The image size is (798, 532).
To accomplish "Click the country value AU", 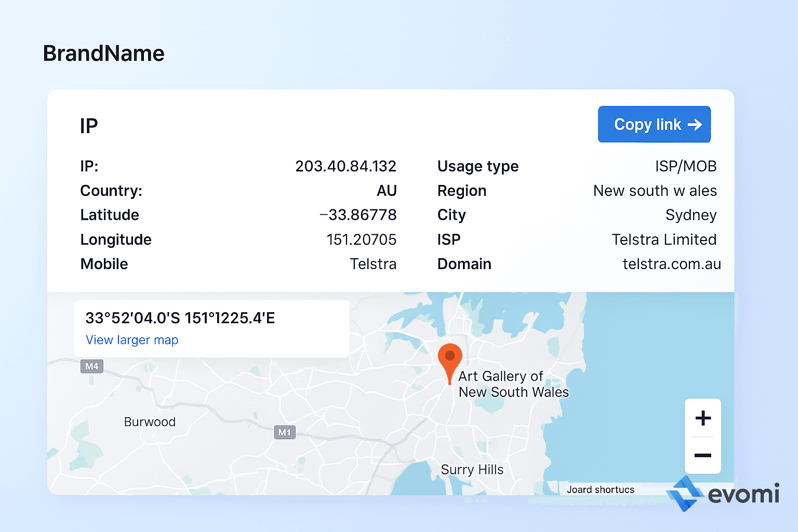I will pyautogui.click(x=387, y=191).
